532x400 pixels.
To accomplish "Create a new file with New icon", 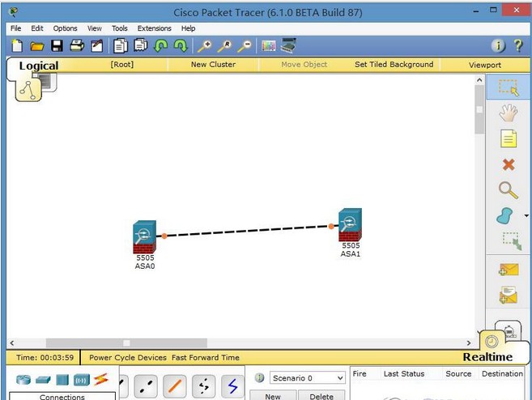I will click(17, 46).
